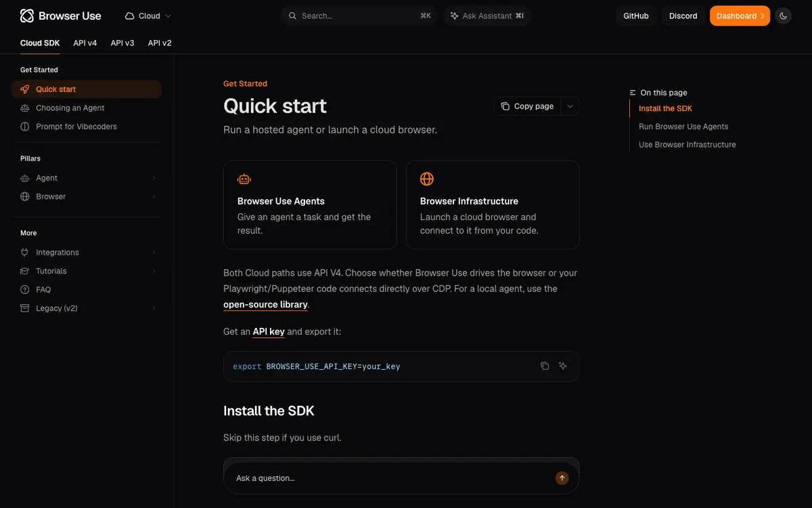Jump to Use Browser Infrastructure section
Viewport: 812px width, 508px height.
687,145
